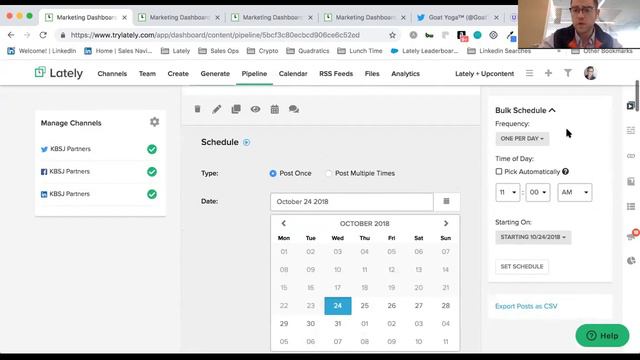This screenshot has width=640, height=360.
Task: Open the Generate menu
Action: coord(215,73)
